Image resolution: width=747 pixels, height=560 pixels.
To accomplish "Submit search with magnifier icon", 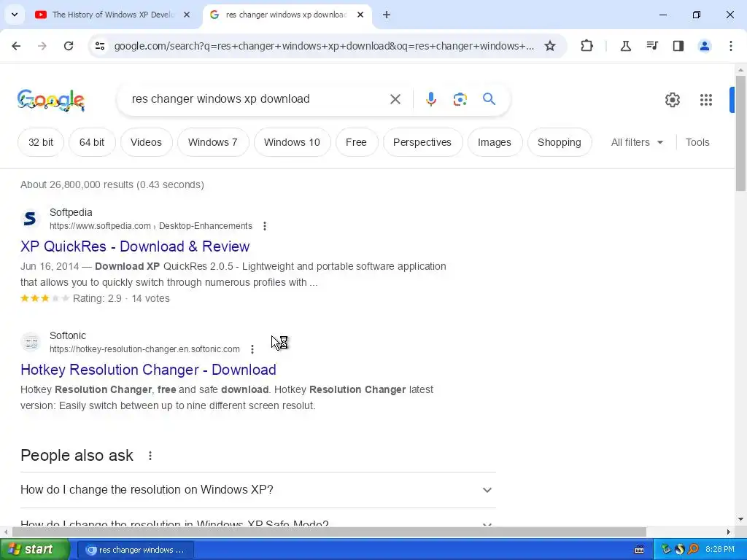I will tap(489, 99).
